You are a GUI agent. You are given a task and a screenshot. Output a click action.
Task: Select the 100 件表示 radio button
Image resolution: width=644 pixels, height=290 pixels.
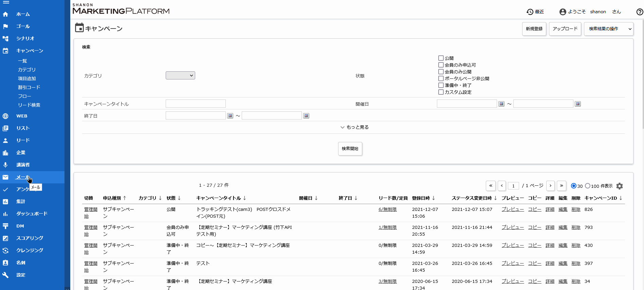point(588,186)
